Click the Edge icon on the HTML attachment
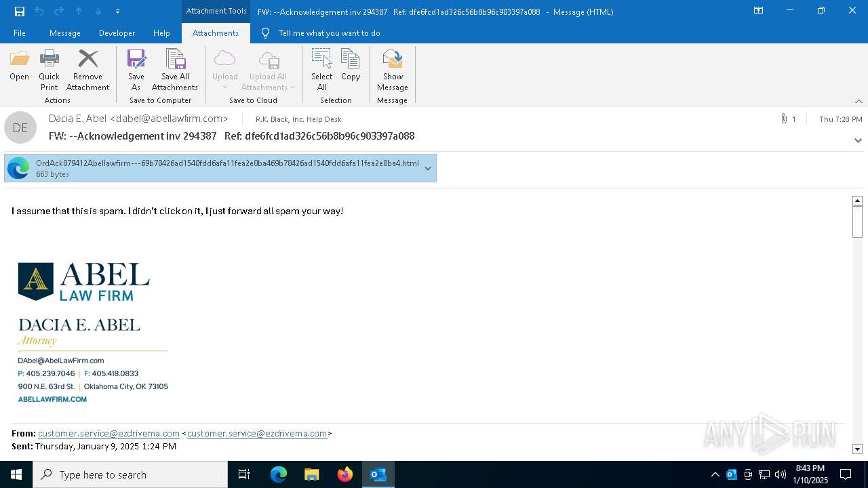This screenshot has height=488, width=868. [18, 168]
